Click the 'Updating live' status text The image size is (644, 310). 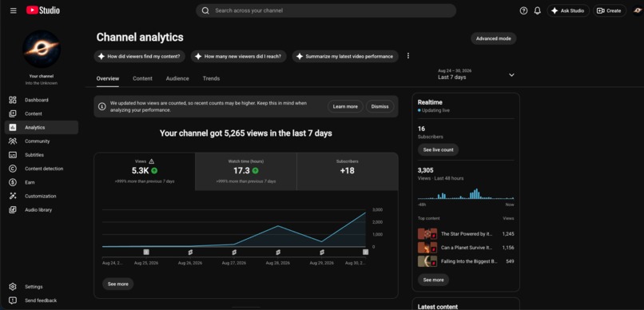click(435, 110)
